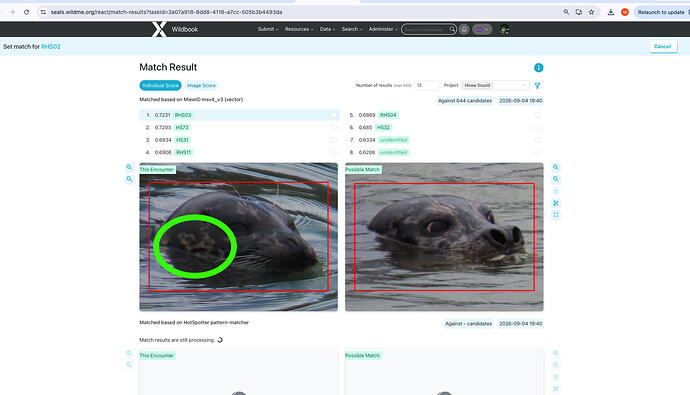Click the site info icon in address bar
This screenshot has width=690, height=395.
point(43,12)
